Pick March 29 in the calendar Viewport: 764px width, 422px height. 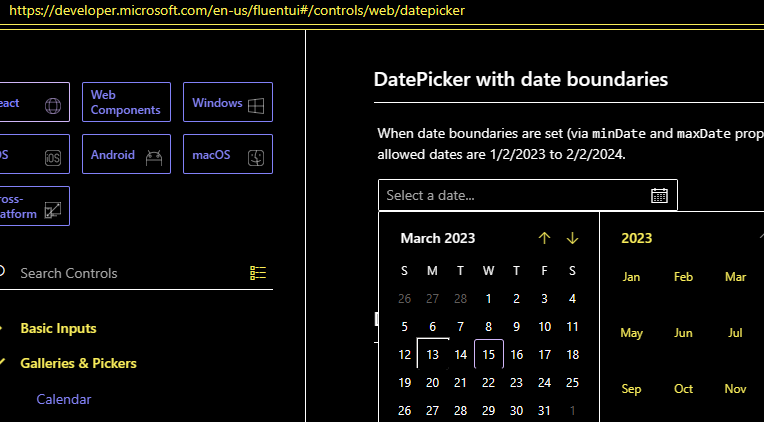(488, 410)
